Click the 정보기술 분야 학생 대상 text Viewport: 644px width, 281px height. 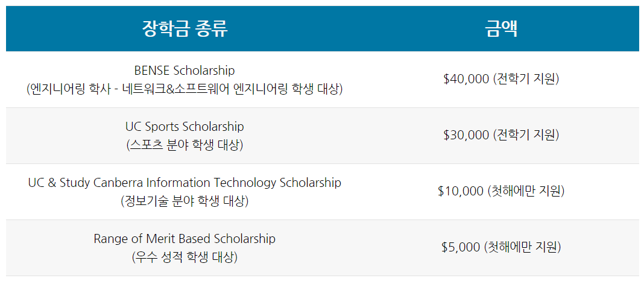point(185,201)
